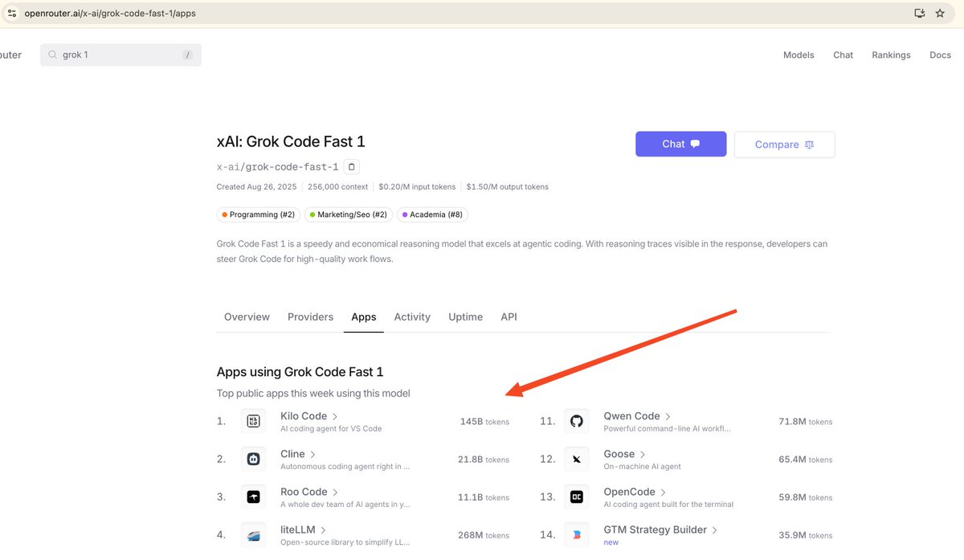Image resolution: width=964 pixels, height=560 pixels.
Task: Open the Kilo Code app link
Action: tap(304, 416)
